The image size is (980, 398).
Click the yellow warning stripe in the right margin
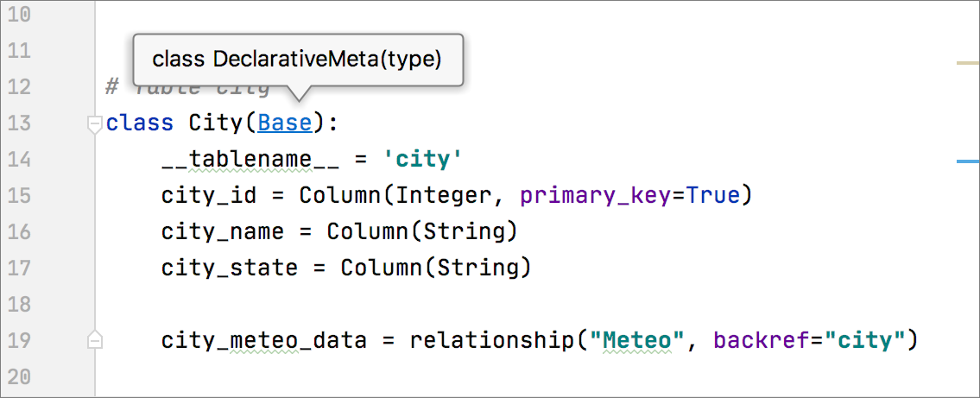[967, 64]
